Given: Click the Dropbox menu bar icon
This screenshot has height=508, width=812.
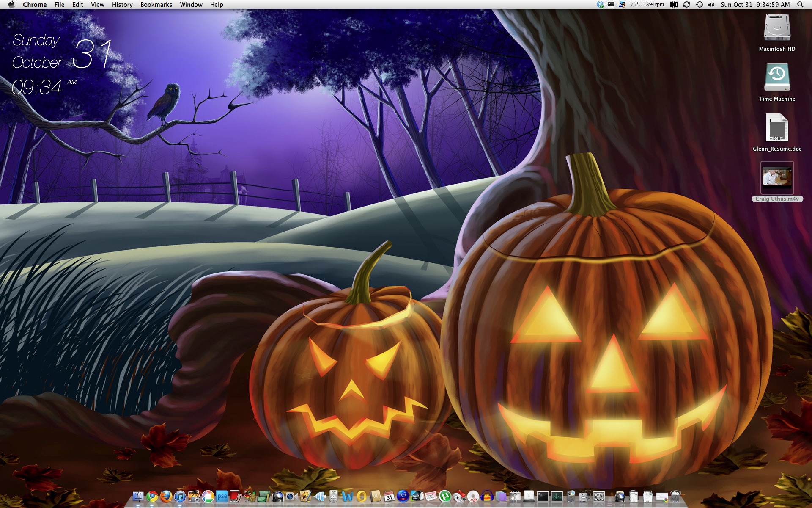Looking at the screenshot, I should point(600,5).
